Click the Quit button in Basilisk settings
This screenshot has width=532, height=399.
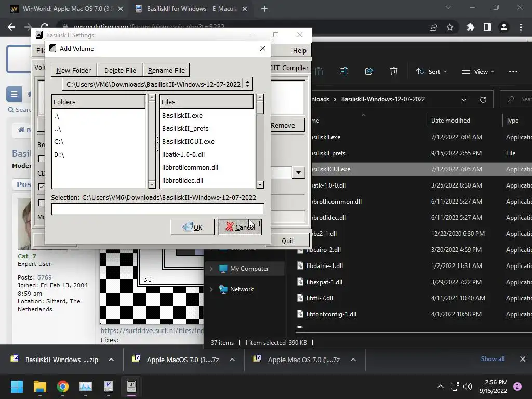(x=287, y=241)
